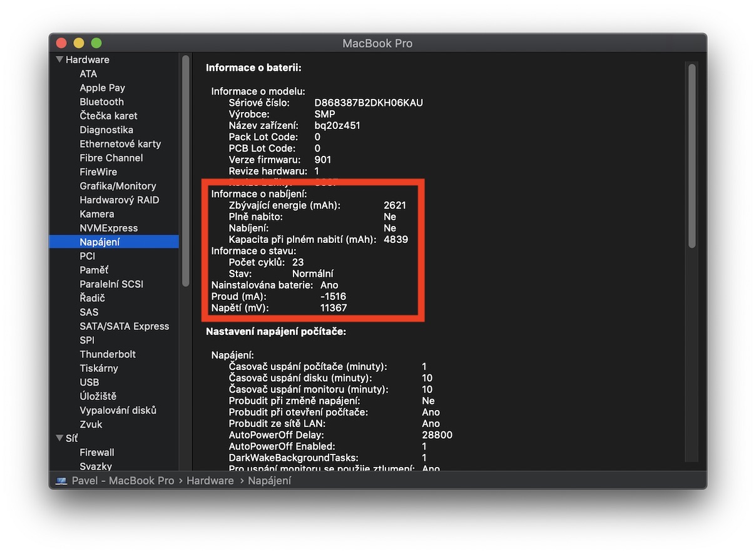
Task: Select Zvuk in the sidebar
Action: tap(91, 424)
